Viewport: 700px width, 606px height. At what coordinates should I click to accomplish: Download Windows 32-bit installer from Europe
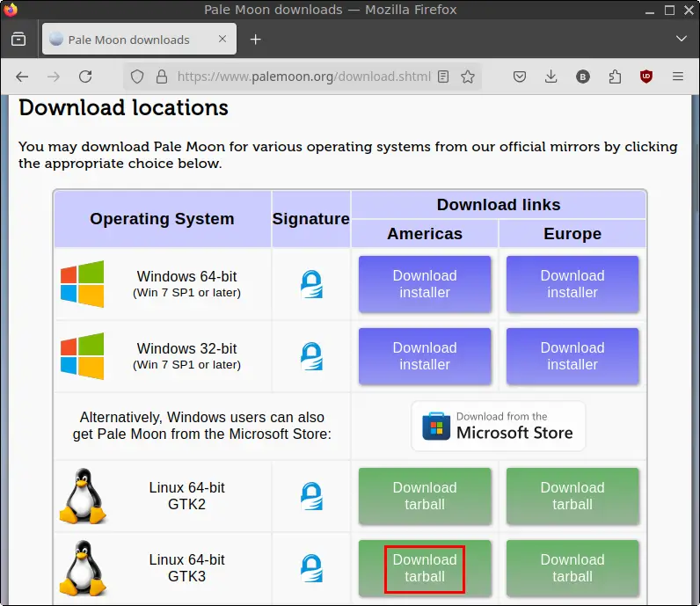(x=572, y=356)
